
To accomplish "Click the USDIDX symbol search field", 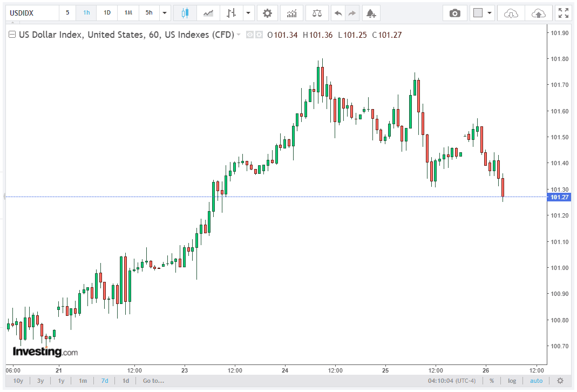I will tap(32, 13).
